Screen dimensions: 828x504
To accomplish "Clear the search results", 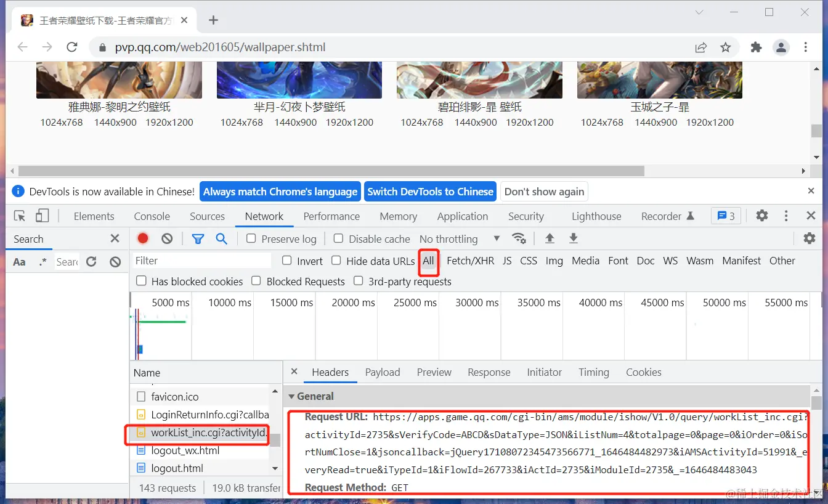I will [x=115, y=262].
